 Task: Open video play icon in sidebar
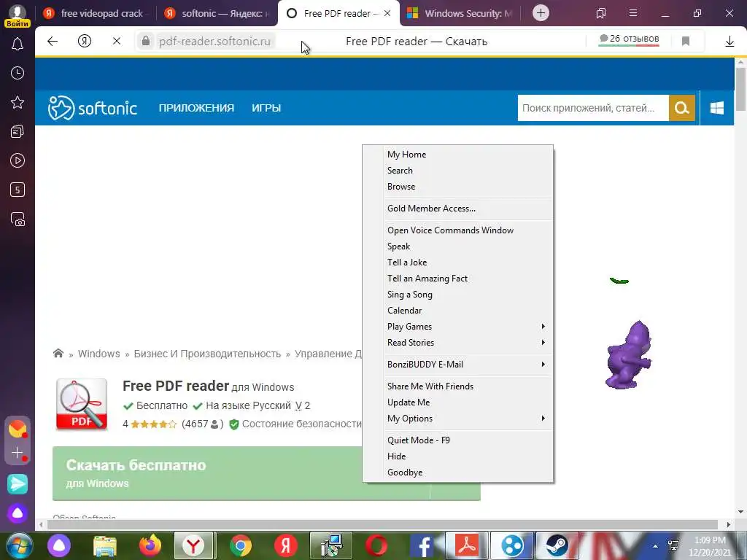click(18, 160)
